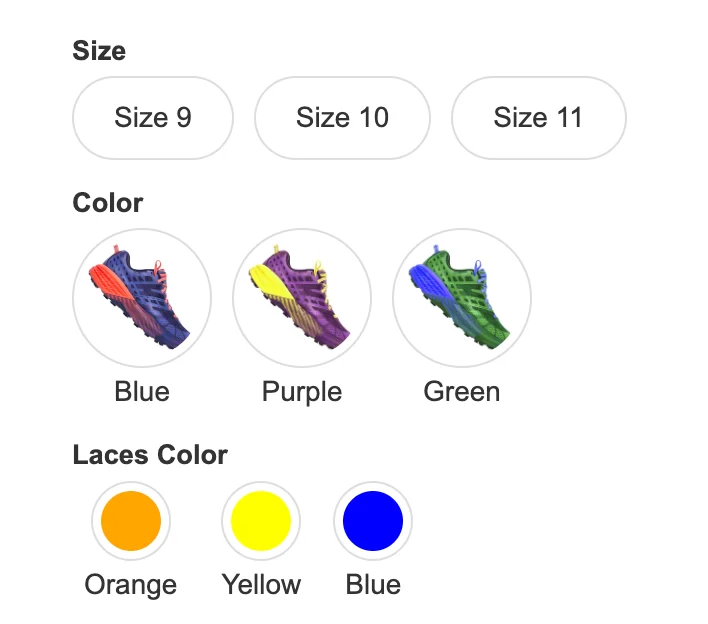Screen dimensions: 708x624
Task: Pick the Size 11 option
Action: pos(539,118)
